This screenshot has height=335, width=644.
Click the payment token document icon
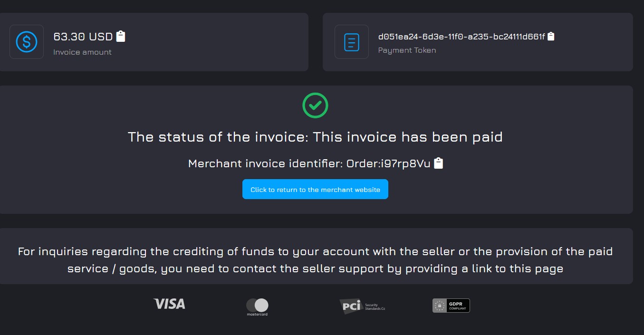point(352,42)
